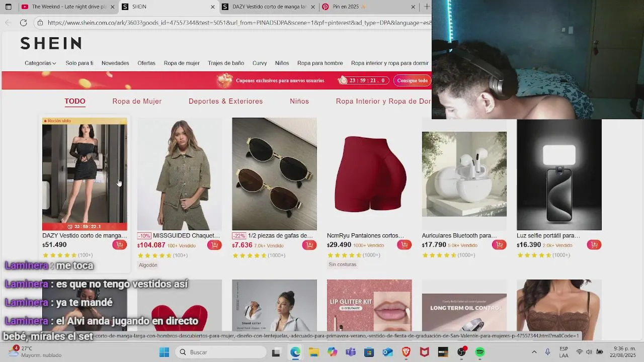Screen dimensions: 644x362
Task: Launch Copilot from taskbar
Action: [x=332, y=352]
